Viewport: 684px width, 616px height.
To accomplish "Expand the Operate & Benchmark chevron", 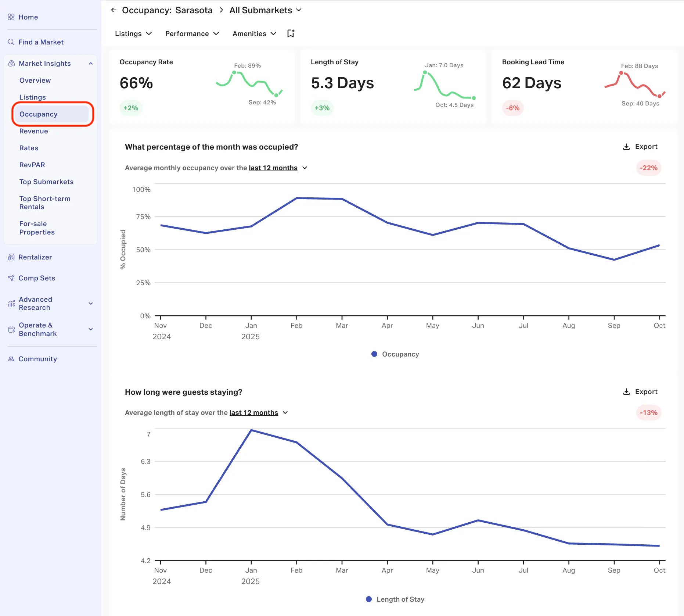I will pos(90,329).
